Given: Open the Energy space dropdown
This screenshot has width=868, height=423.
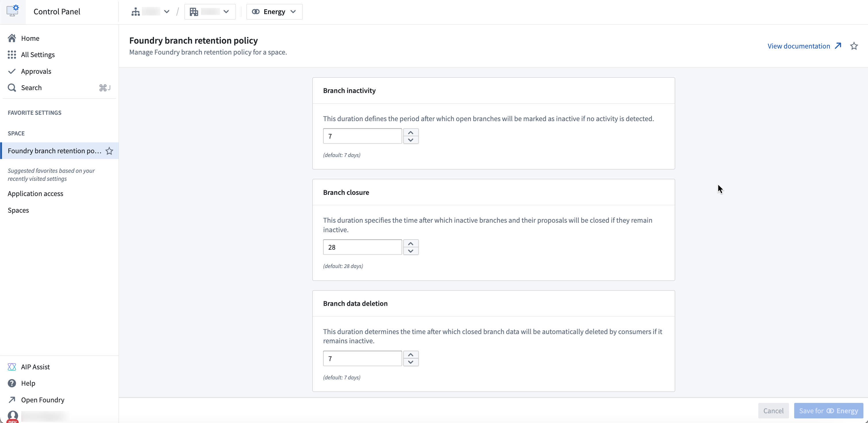Looking at the screenshot, I should coord(274,12).
